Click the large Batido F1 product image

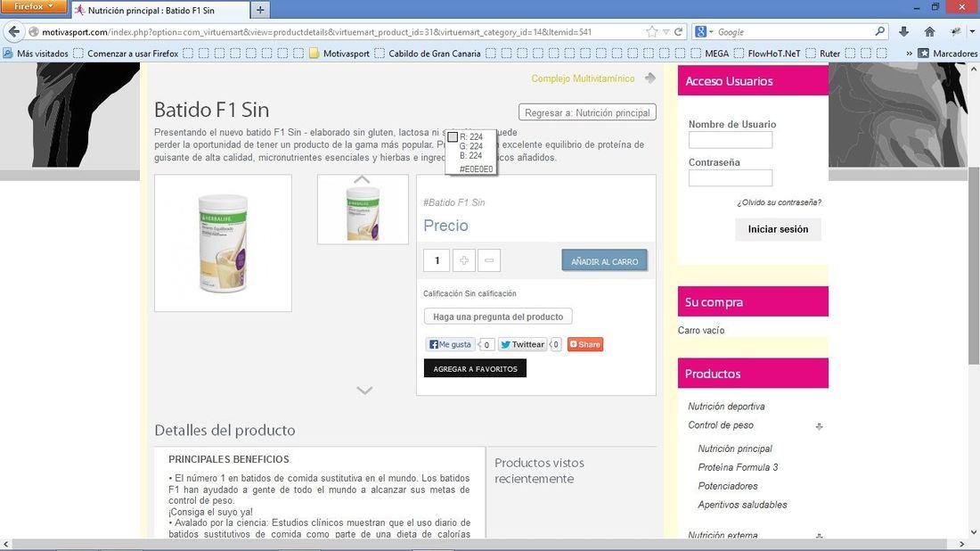coord(223,243)
